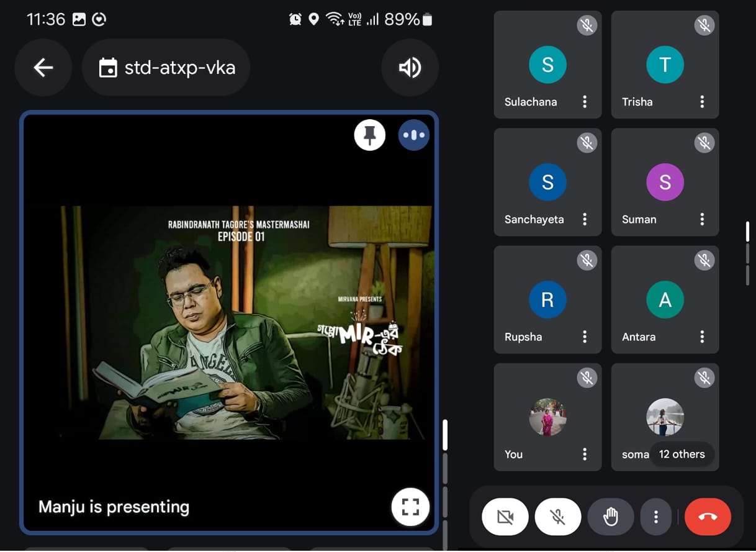
Task: Tap Sulachana's muted microphone icon
Action: [587, 25]
